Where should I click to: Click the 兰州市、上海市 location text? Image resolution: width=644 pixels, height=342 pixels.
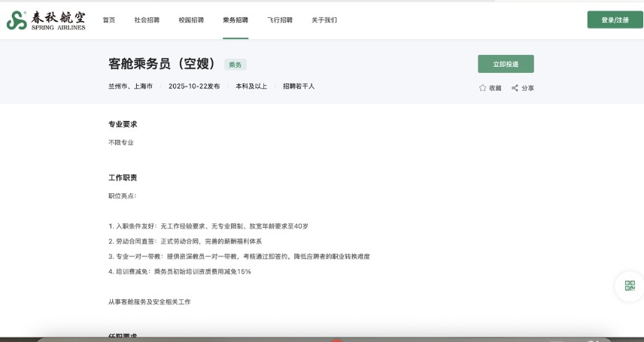point(130,86)
